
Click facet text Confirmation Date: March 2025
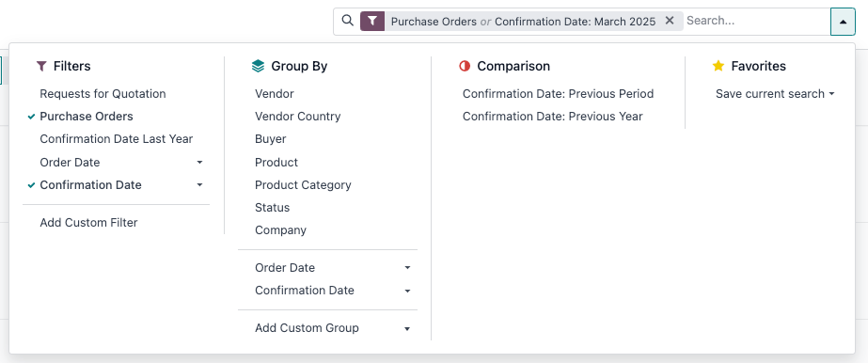(x=576, y=22)
